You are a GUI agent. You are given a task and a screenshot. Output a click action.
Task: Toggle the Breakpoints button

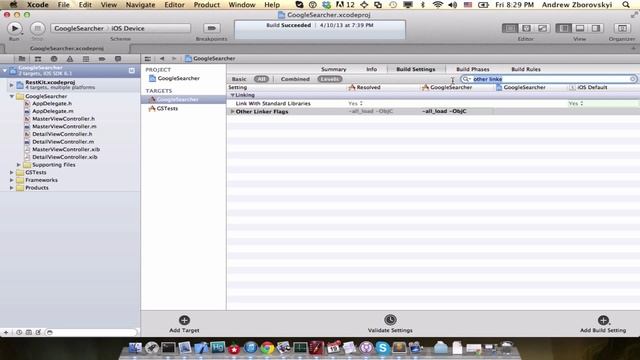click(x=211, y=28)
